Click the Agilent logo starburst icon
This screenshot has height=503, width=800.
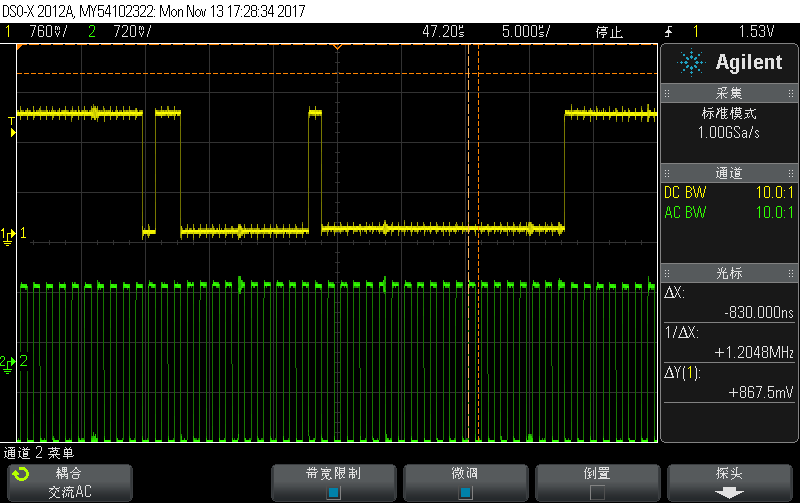pyautogui.click(x=691, y=63)
